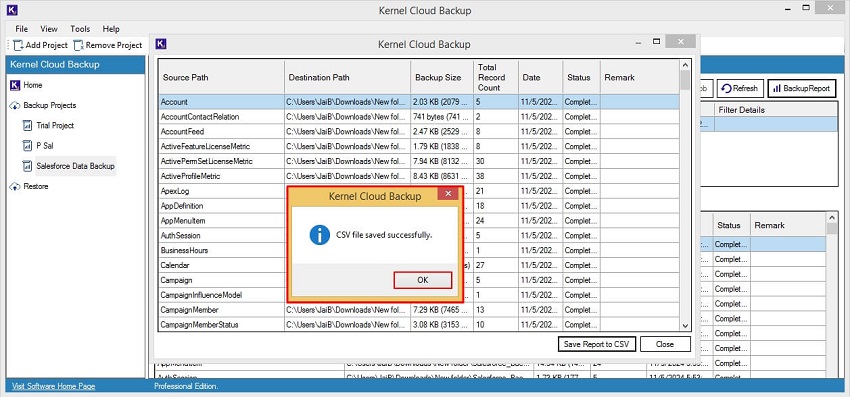Select the ActiveFeatureLicenseMetric row
This screenshot has height=397, width=850.
[x=419, y=146]
